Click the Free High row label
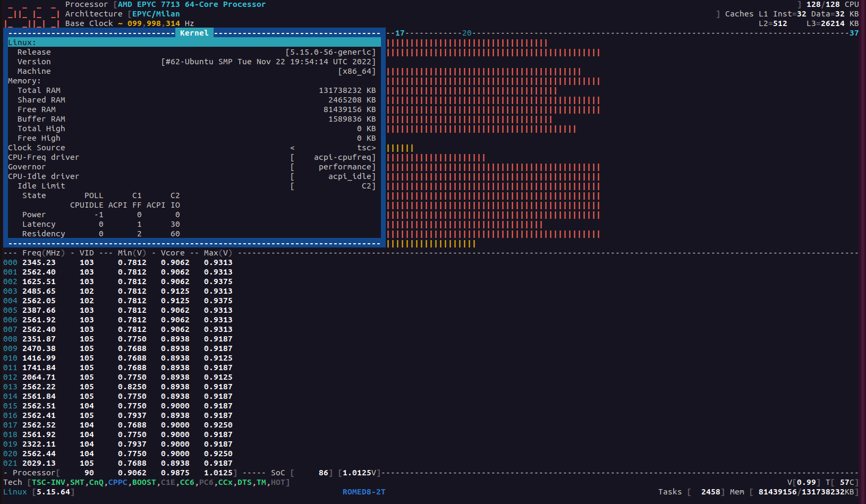The width and height of the screenshot is (866, 504). 39,138
